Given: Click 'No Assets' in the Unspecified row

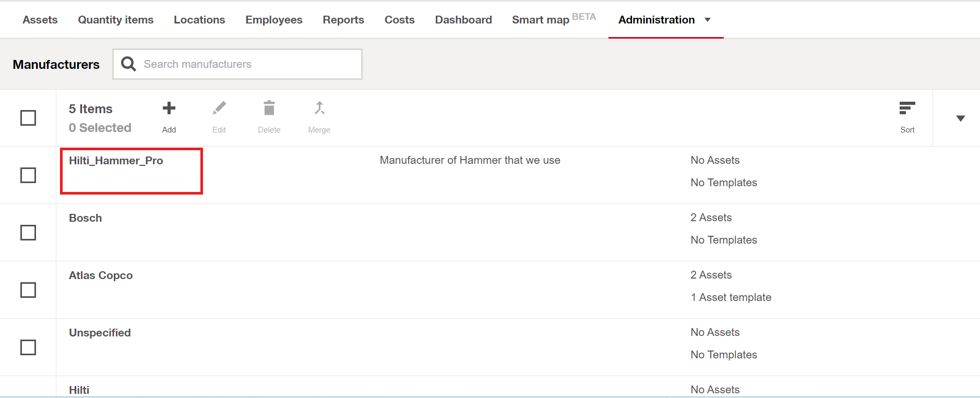Looking at the screenshot, I should point(715,332).
